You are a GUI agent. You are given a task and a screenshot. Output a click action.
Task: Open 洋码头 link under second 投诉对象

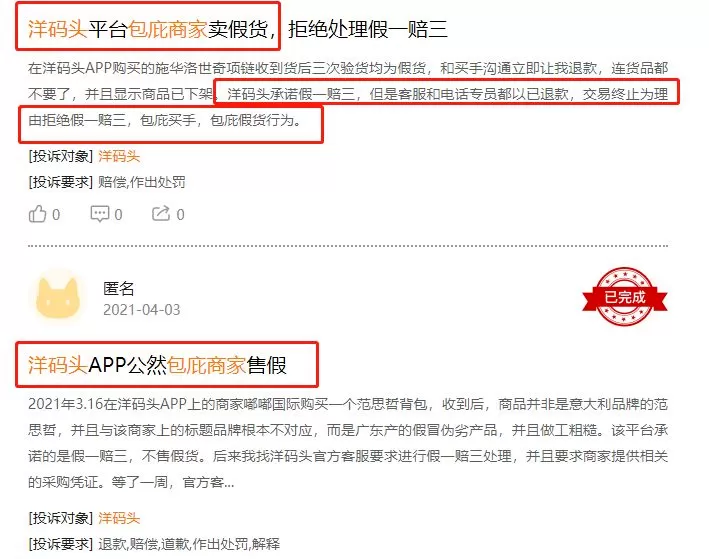(x=119, y=518)
